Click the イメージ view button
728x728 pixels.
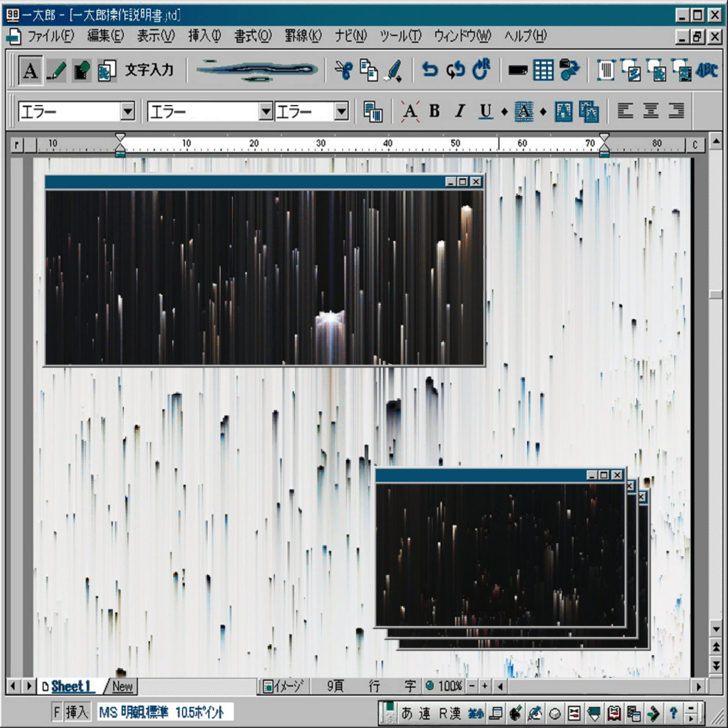[283, 687]
